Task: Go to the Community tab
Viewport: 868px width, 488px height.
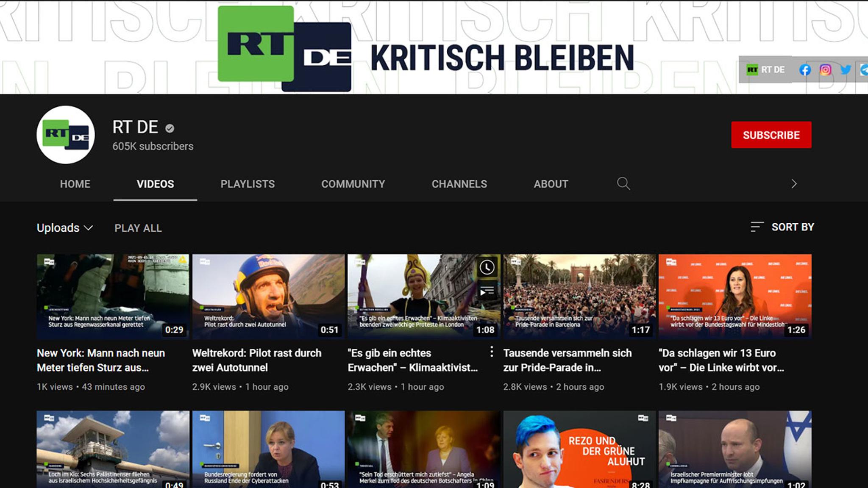Action: coord(353,184)
